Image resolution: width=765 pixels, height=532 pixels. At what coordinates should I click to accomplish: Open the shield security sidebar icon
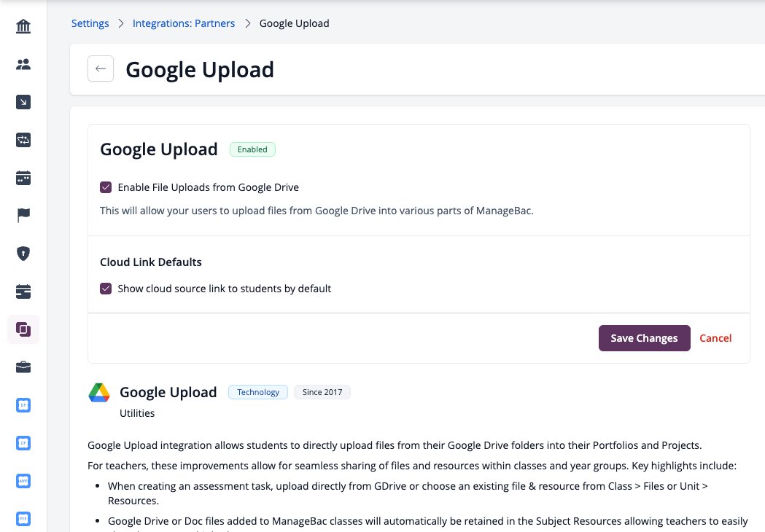[23, 254]
